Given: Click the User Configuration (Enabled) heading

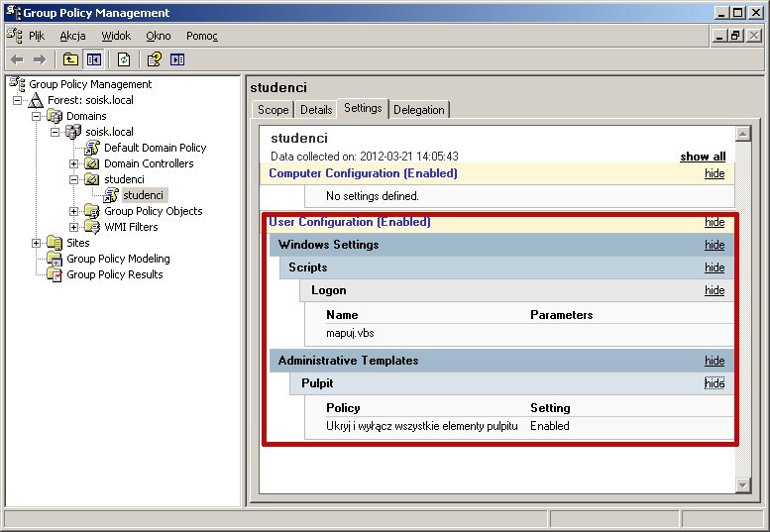Looking at the screenshot, I should tap(350, 222).
